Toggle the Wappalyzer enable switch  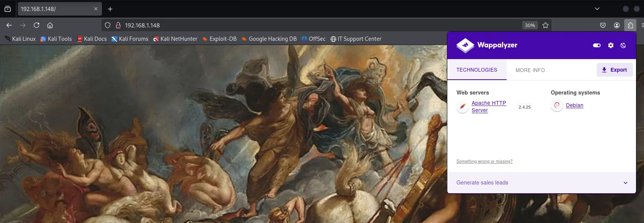pos(597,45)
